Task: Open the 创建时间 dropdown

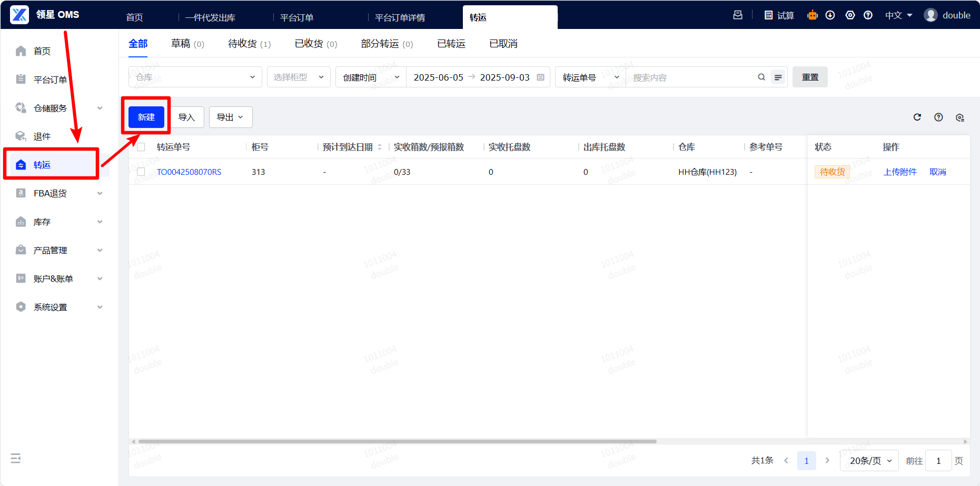Action: pyautogui.click(x=371, y=77)
